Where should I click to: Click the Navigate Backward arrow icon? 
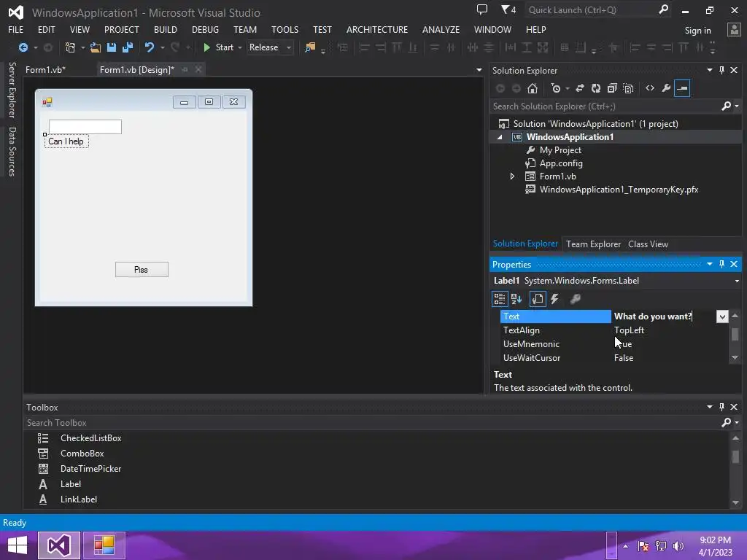click(x=23, y=47)
